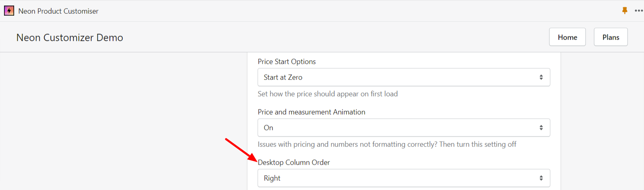Click the 'Issues with pricing' help text
Image resolution: width=644 pixels, height=190 pixels.
(x=387, y=144)
